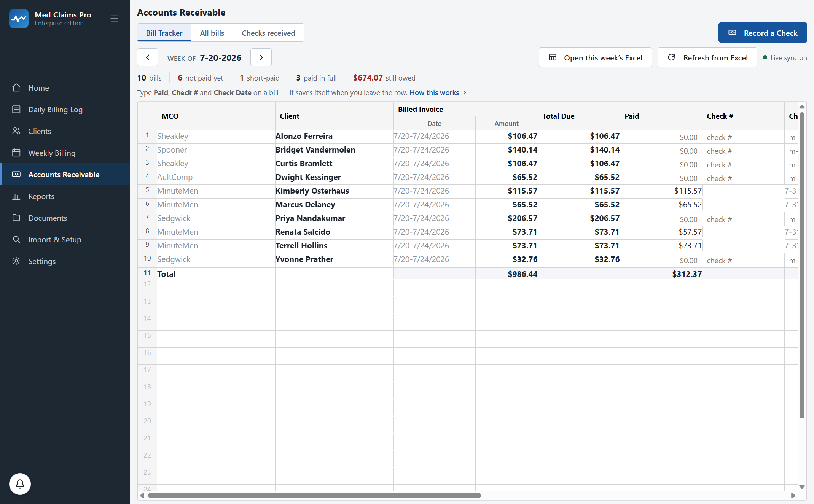Click the Documents folder icon
814x504 pixels.
[x=16, y=218]
